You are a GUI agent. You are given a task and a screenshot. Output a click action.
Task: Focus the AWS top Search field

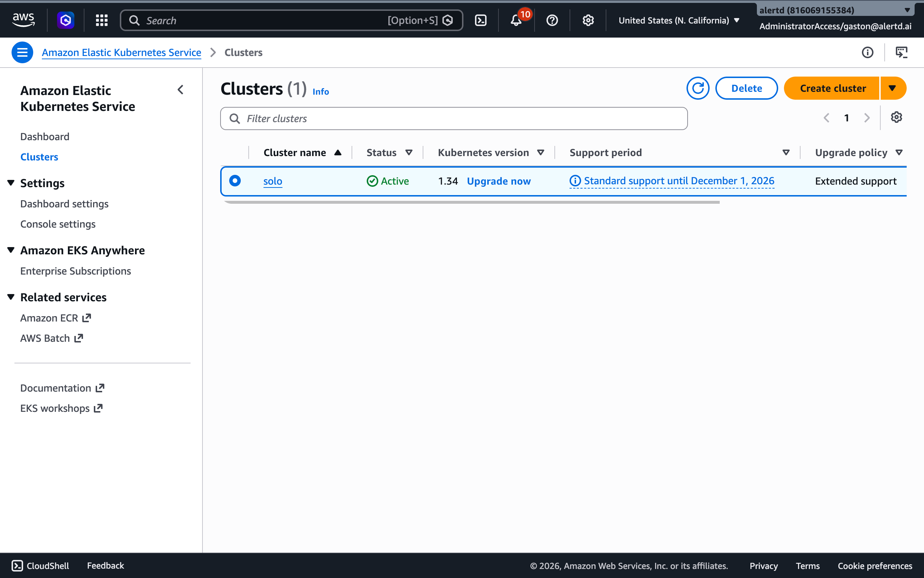pyautogui.click(x=291, y=20)
